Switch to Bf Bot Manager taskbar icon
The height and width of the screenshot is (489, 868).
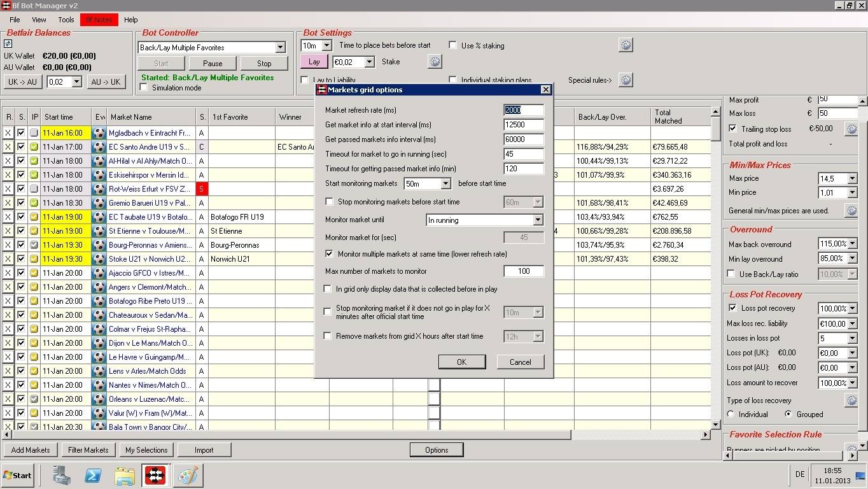pyautogui.click(x=155, y=475)
